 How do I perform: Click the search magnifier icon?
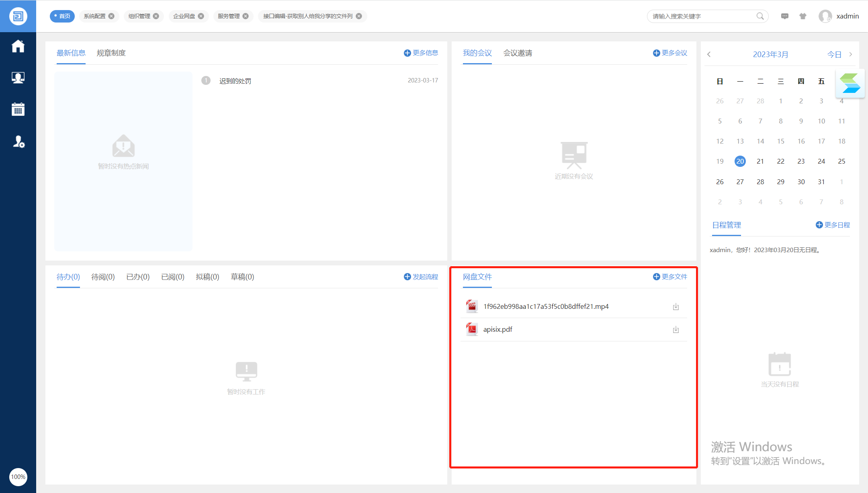pyautogui.click(x=760, y=16)
